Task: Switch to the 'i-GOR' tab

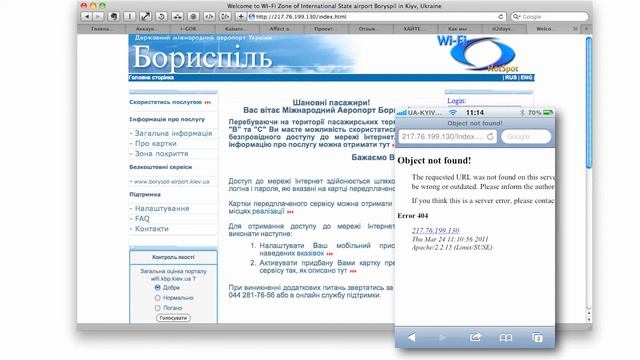Action: [189, 29]
